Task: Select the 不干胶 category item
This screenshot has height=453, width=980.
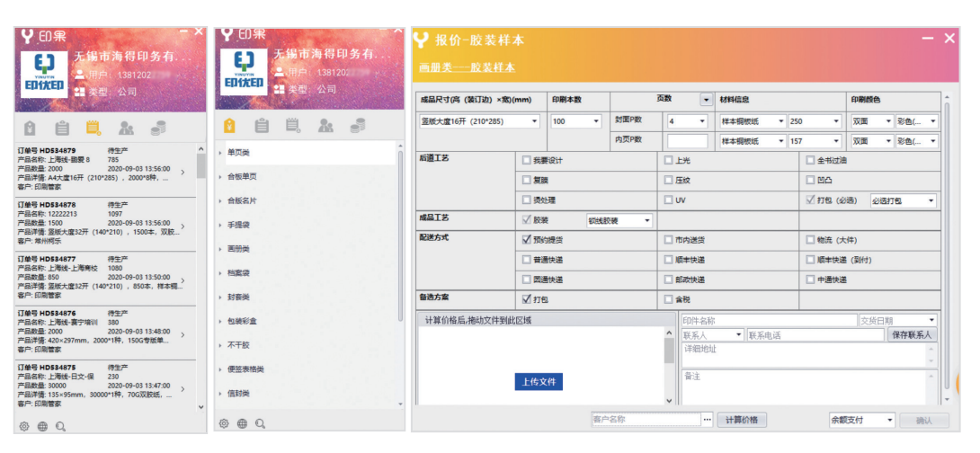Action: pyautogui.click(x=238, y=344)
